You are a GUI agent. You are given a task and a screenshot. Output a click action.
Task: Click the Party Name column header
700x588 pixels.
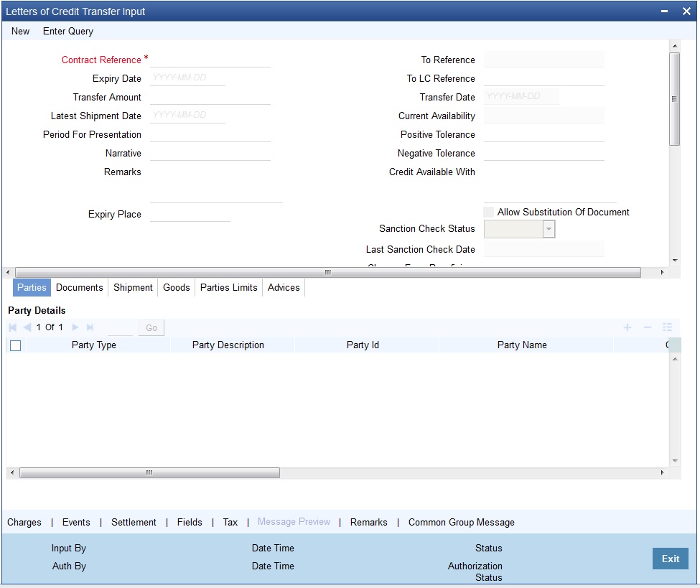522,345
